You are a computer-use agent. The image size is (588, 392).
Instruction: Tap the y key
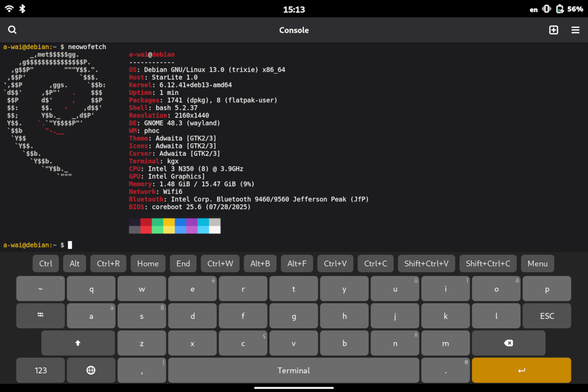[344, 288]
